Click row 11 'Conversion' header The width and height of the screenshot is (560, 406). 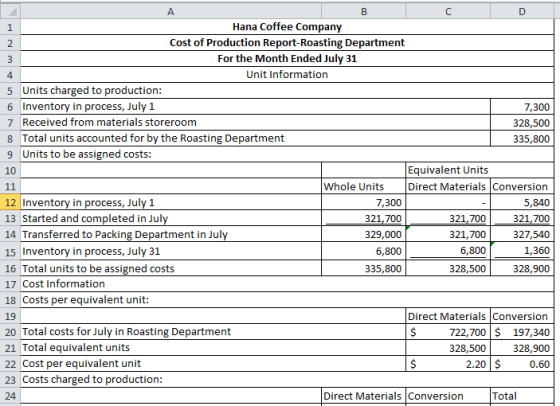point(522,186)
